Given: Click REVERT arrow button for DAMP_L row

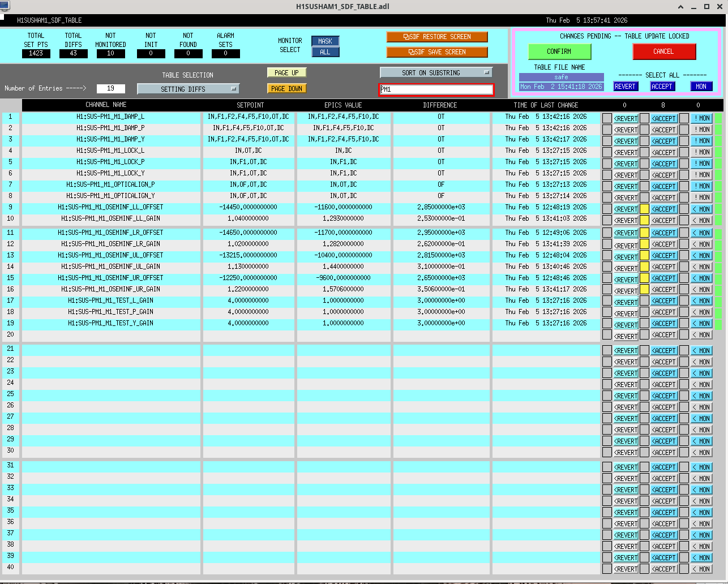Looking at the screenshot, I should (626, 118).
